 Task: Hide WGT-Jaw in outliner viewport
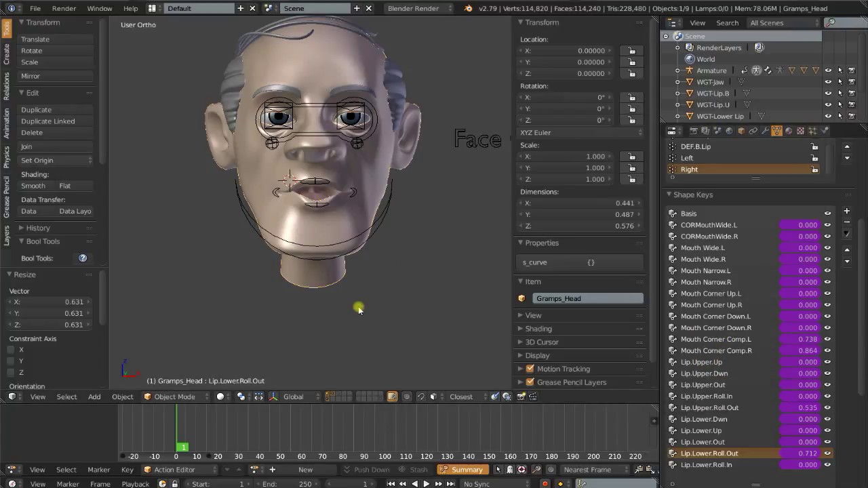(x=828, y=82)
